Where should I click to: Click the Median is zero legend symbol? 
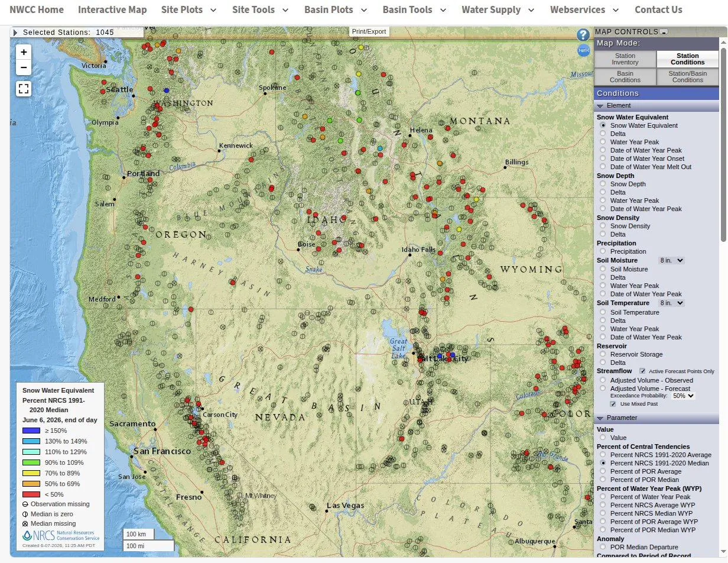25,515
